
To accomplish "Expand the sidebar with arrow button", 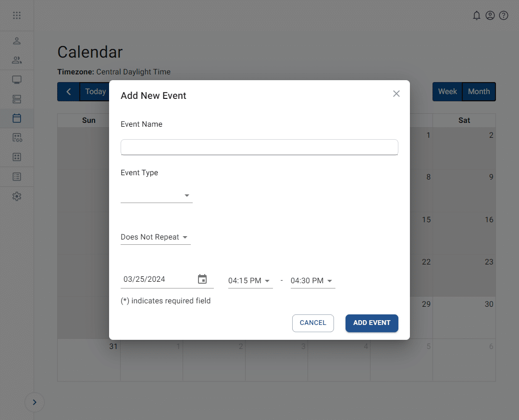I will click(x=35, y=402).
